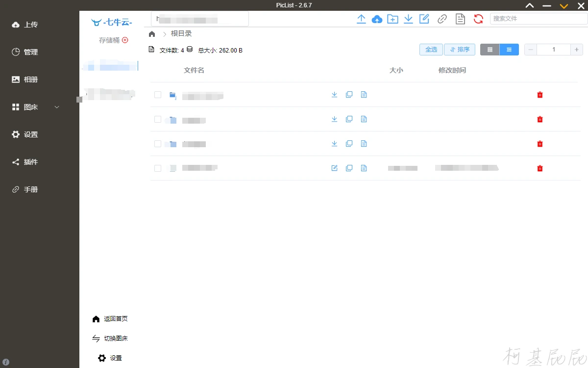Download the third folder via its row icon

click(x=334, y=144)
